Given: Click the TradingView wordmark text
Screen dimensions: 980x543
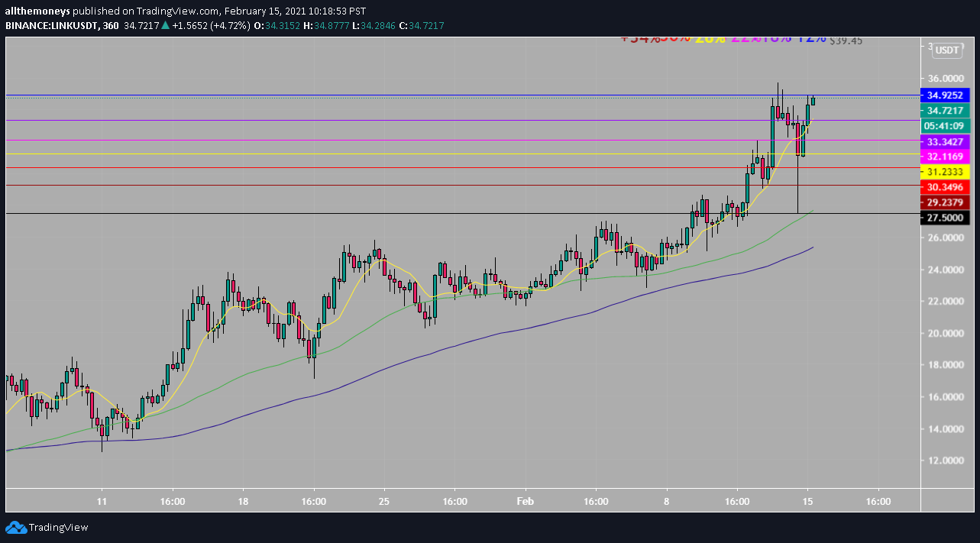Looking at the screenshot, I should click(58, 527).
